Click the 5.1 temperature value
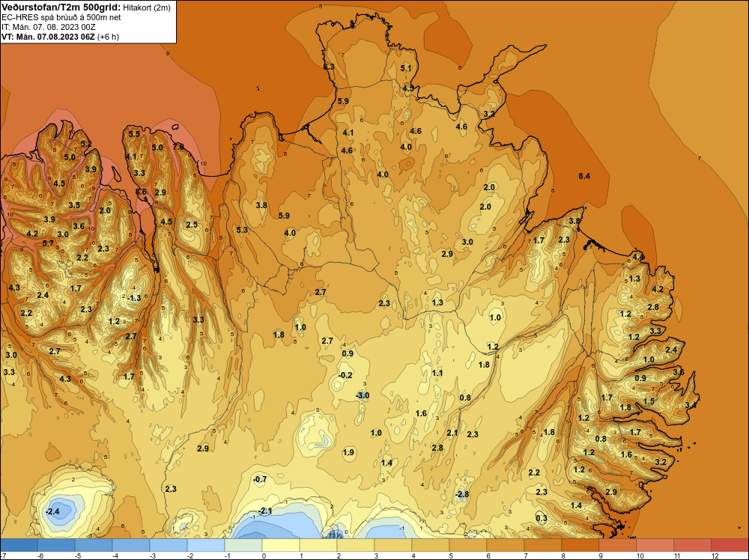The image size is (749, 560). 405,68
